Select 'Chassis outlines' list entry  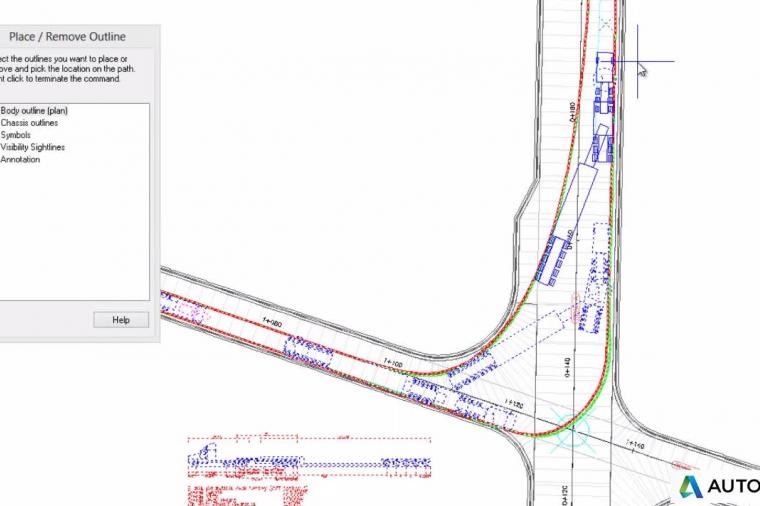[30, 123]
